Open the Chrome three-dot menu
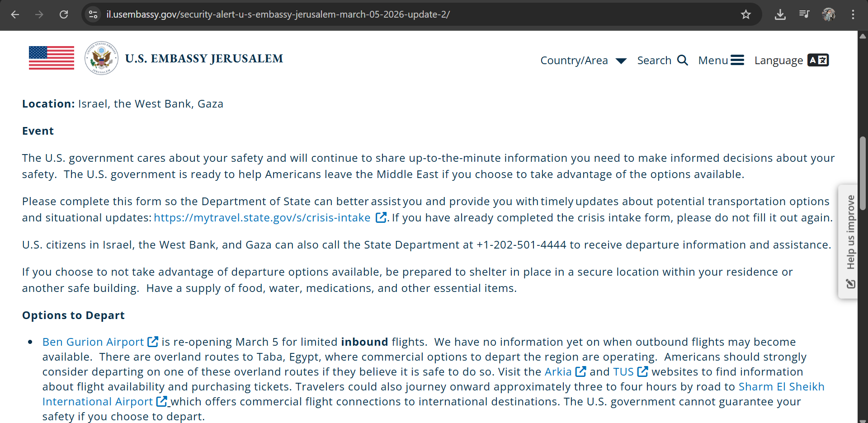 [853, 14]
